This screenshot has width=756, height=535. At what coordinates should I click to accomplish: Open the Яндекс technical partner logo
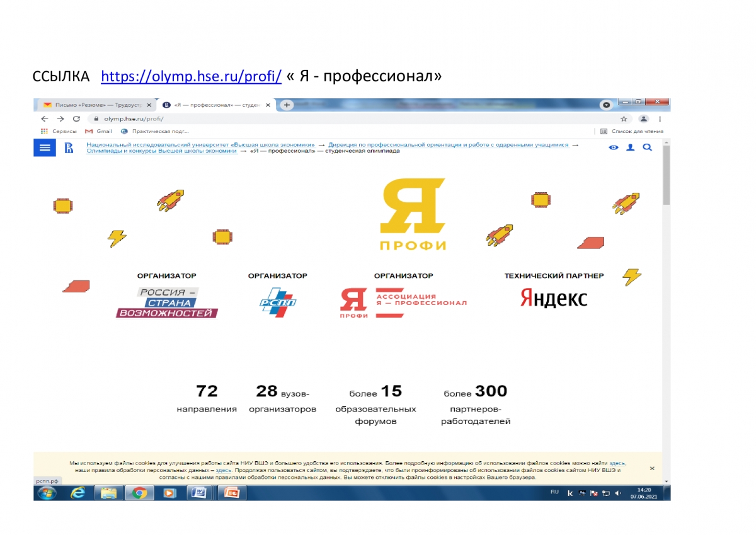[554, 297]
